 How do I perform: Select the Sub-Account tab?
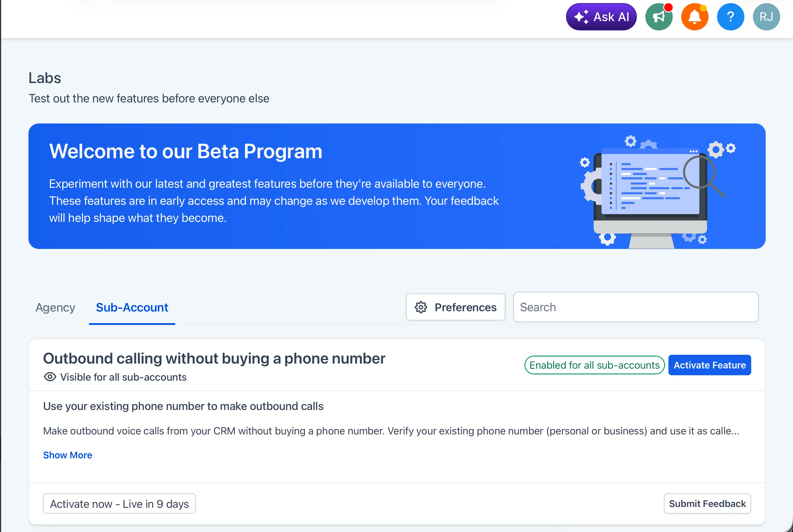132,307
